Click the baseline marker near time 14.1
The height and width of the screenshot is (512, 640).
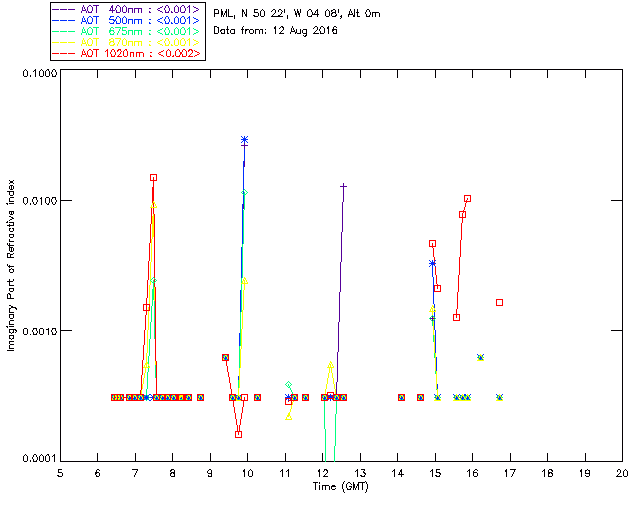(x=402, y=397)
